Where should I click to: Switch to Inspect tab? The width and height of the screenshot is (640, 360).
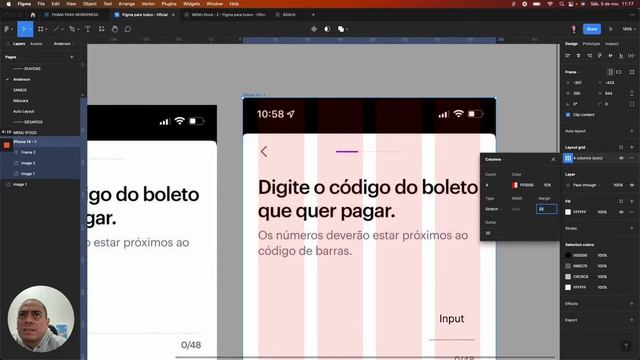611,44
